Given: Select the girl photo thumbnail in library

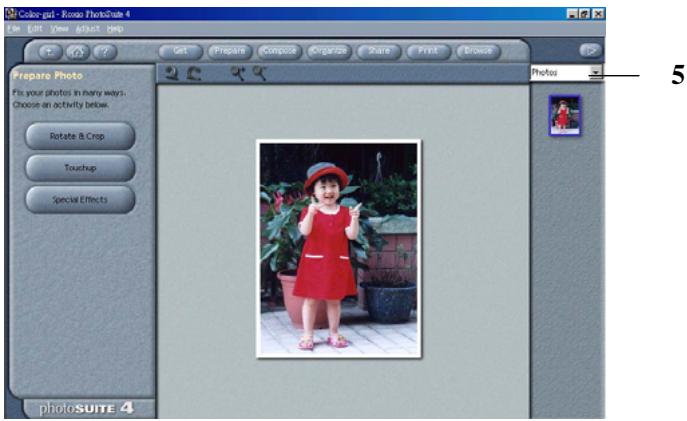Looking at the screenshot, I should point(565,115).
